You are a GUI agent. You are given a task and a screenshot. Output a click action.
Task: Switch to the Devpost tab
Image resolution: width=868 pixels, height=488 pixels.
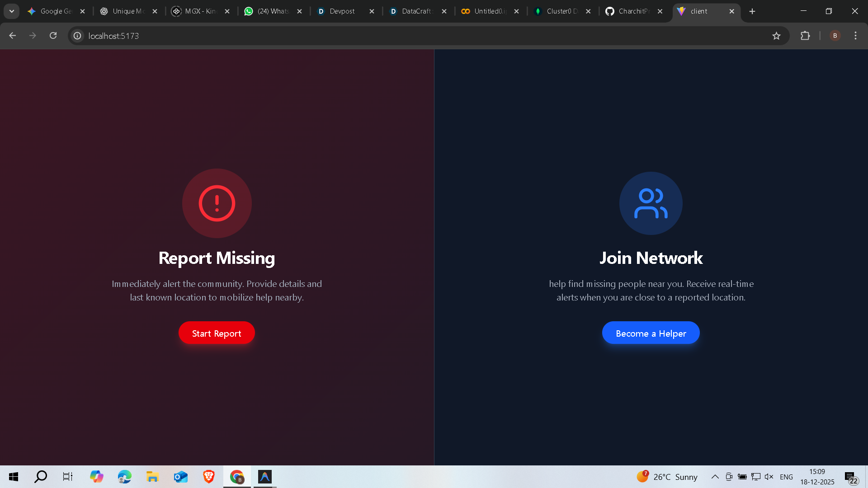342,11
